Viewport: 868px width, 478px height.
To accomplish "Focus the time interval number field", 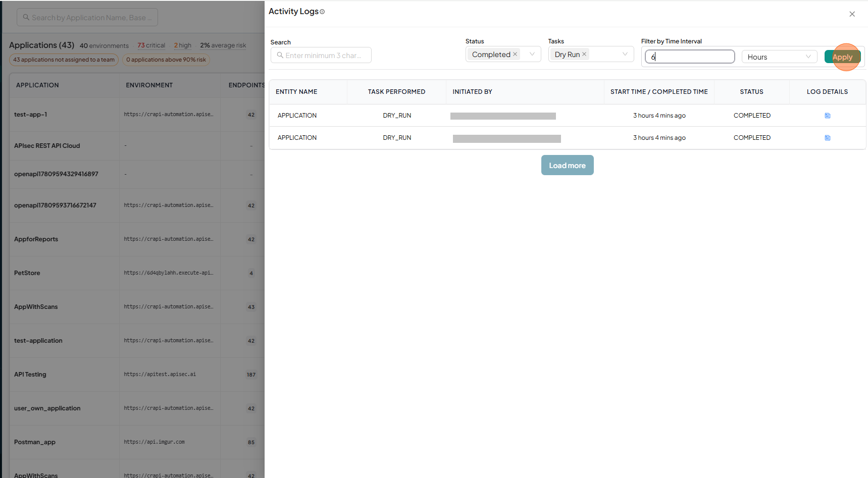I will (690, 57).
